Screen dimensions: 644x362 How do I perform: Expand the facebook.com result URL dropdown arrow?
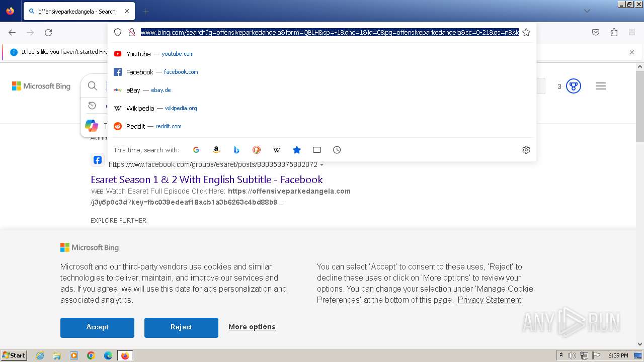322,165
